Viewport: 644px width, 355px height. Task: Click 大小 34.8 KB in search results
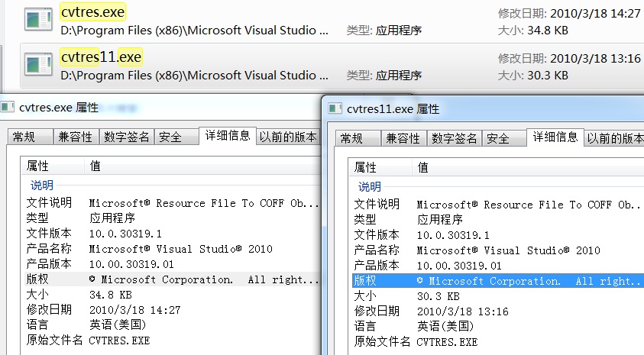point(532,31)
